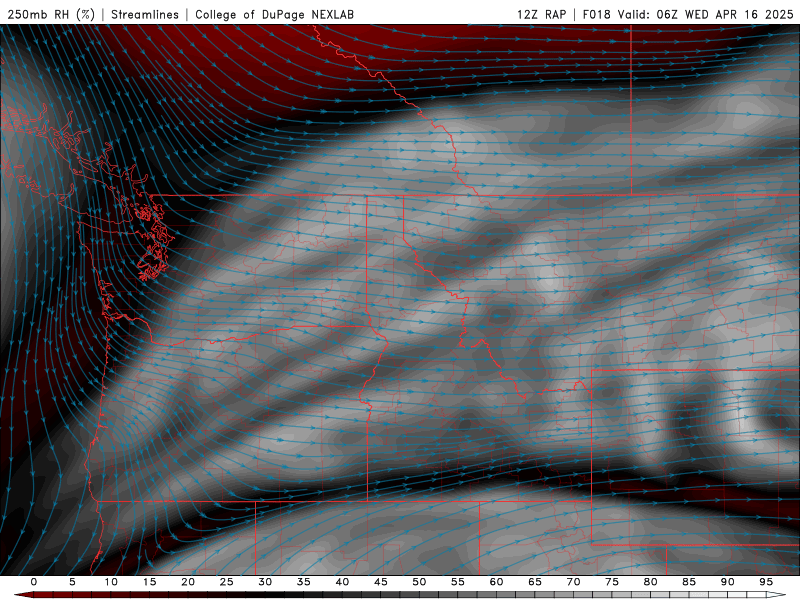Click the "95" color scale label

[x=766, y=582]
